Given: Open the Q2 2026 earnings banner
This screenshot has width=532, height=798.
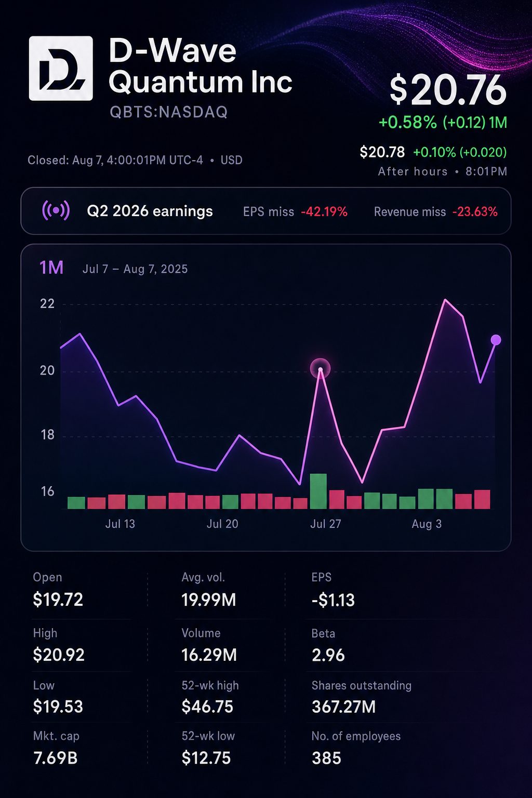Looking at the screenshot, I should [x=266, y=211].
